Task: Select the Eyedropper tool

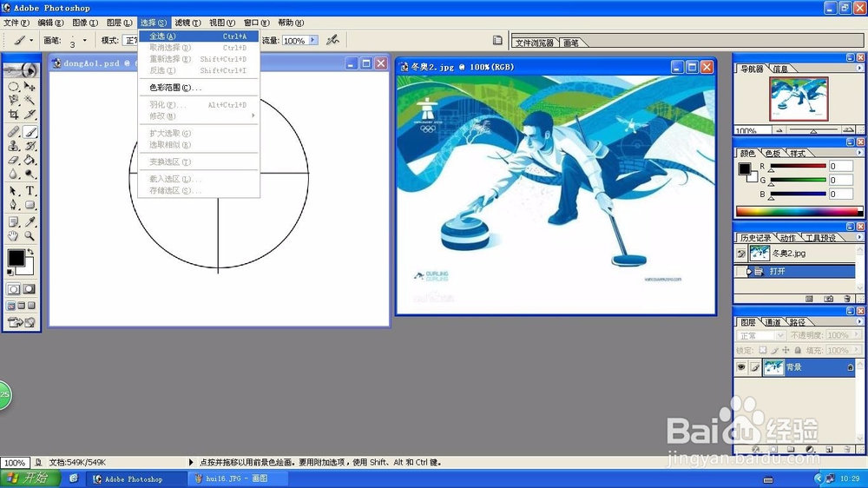Action: click(x=30, y=222)
